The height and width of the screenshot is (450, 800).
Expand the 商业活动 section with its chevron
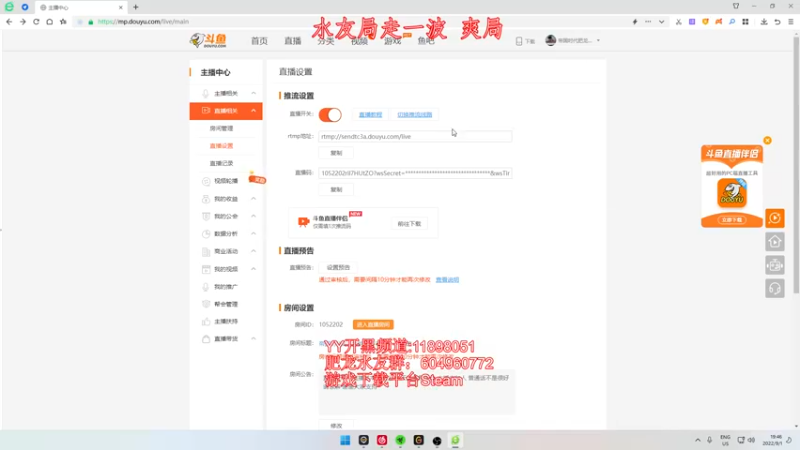[254, 251]
